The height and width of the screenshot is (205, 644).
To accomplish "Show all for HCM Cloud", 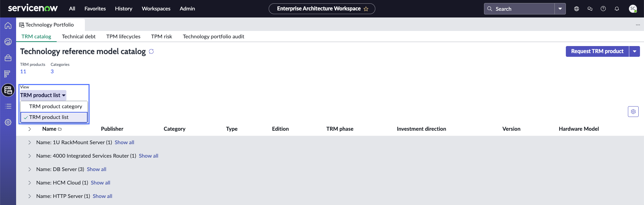I will [x=101, y=183].
